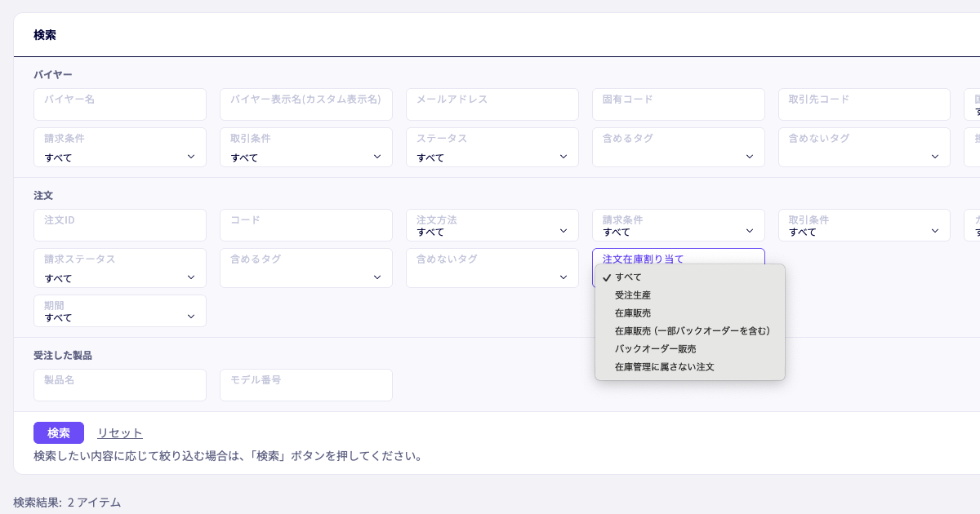Focus the メールアドレス text field
Screen dimensions: 980x514
point(492,105)
